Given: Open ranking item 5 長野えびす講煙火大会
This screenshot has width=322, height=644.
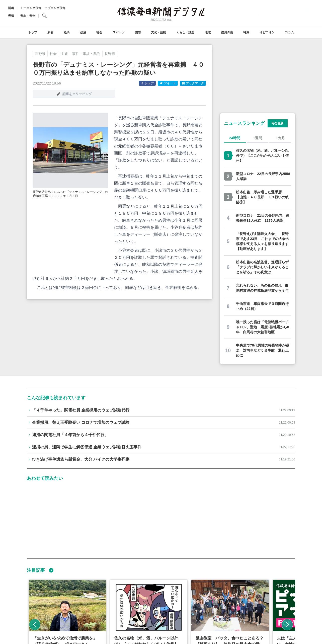Looking at the screenshot, I should point(258,241).
